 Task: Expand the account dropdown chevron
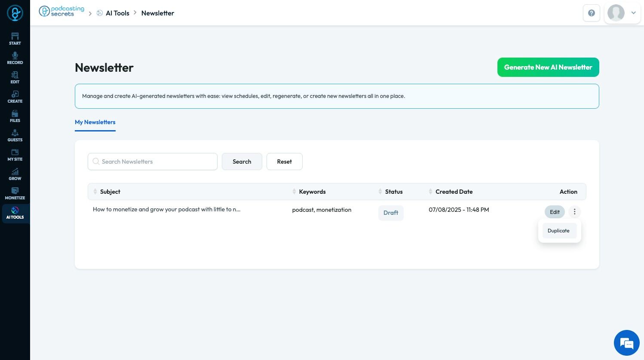click(633, 13)
